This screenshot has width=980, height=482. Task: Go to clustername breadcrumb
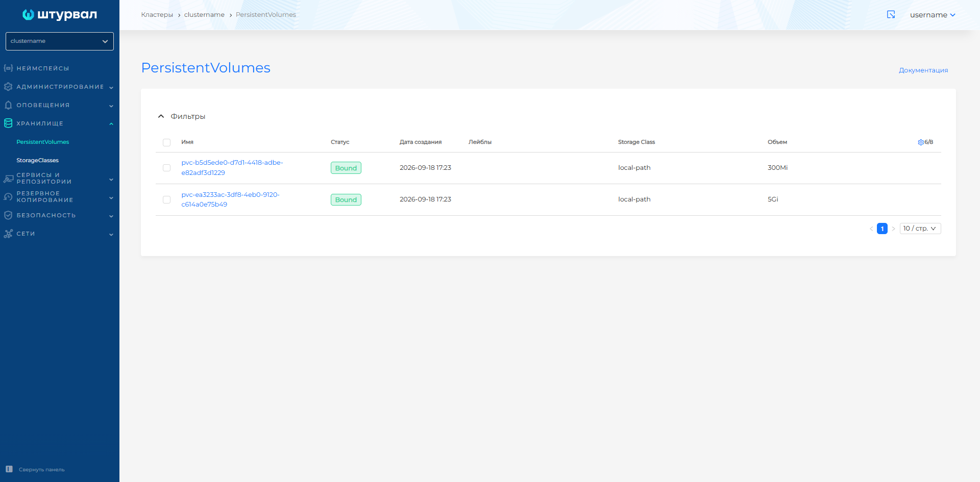point(204,15)
